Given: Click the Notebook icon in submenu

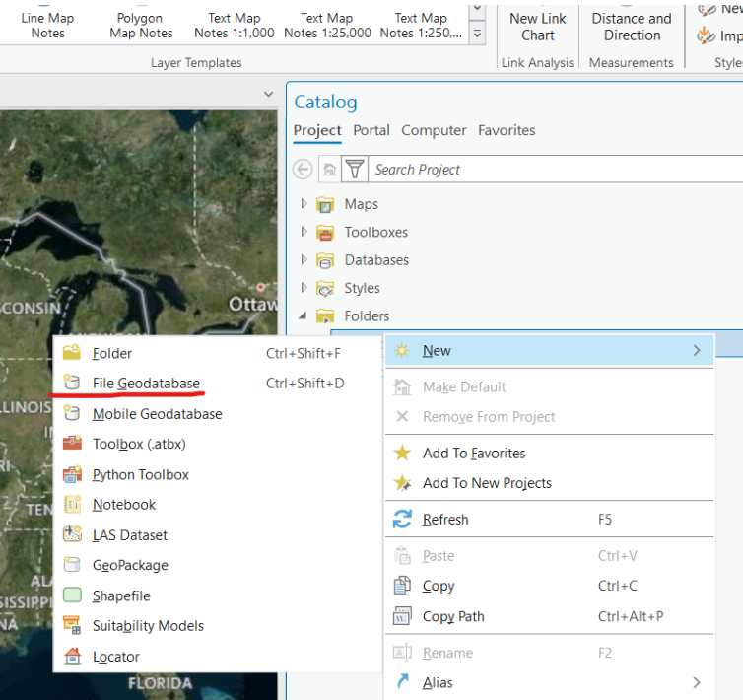Looking at the screenshot, I should (72, 504).
